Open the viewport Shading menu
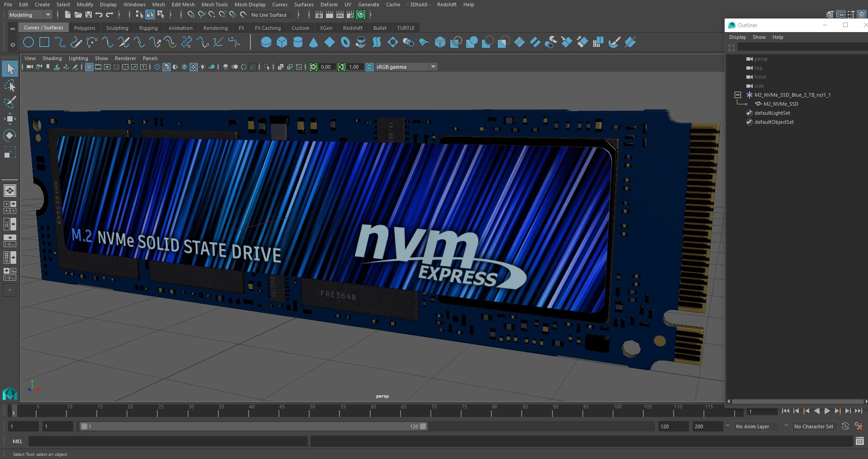The width and height of the screenshot is (868, 459). coord(52,58)
